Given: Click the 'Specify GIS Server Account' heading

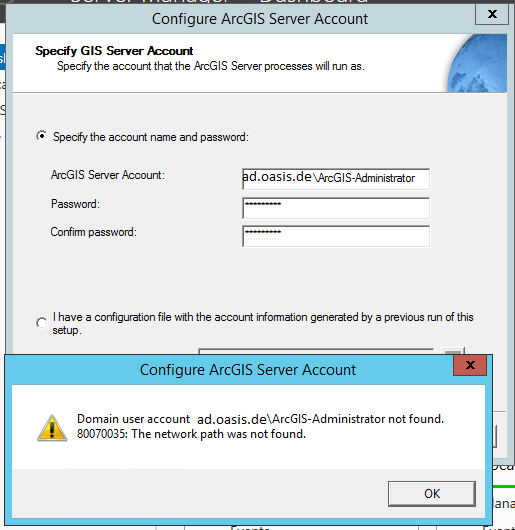Looking at the screenshot, I should [114, 51].
